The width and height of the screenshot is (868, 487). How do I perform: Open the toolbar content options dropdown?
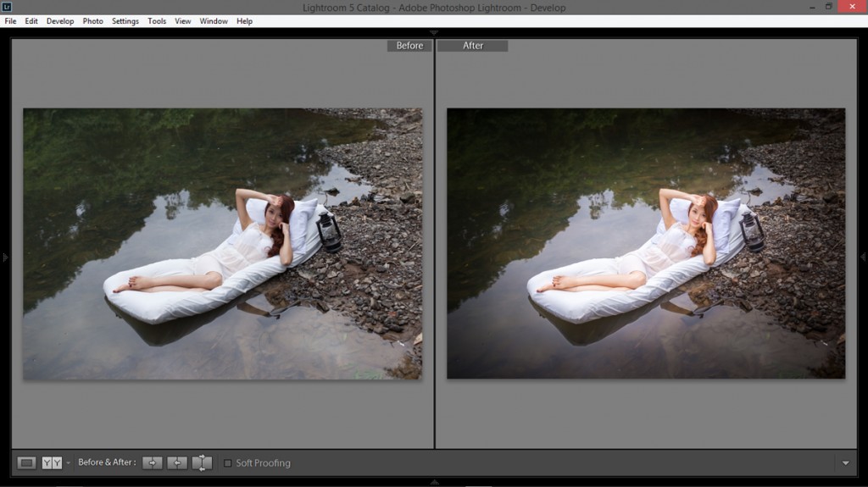[x=845, y=463]
